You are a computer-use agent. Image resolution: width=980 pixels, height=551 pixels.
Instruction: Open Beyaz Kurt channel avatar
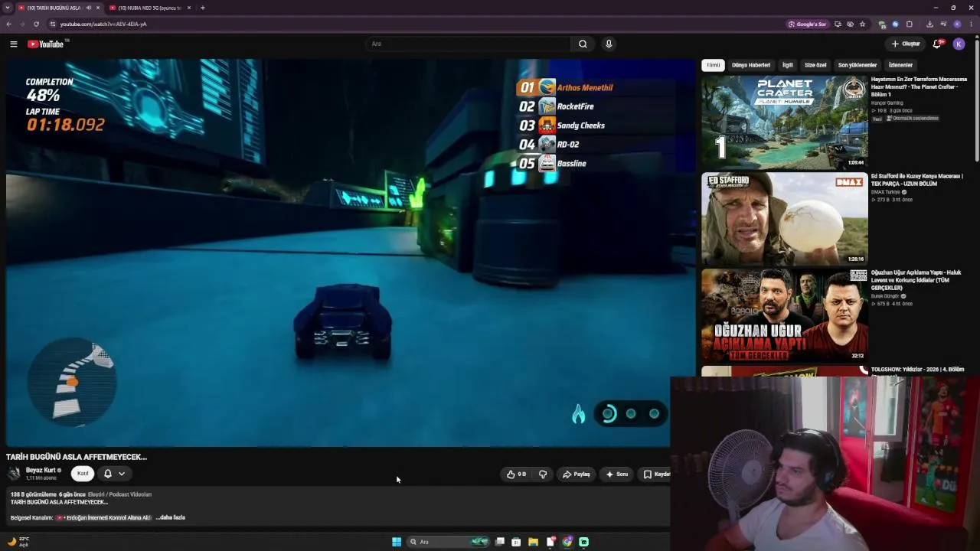click(14, 474)
